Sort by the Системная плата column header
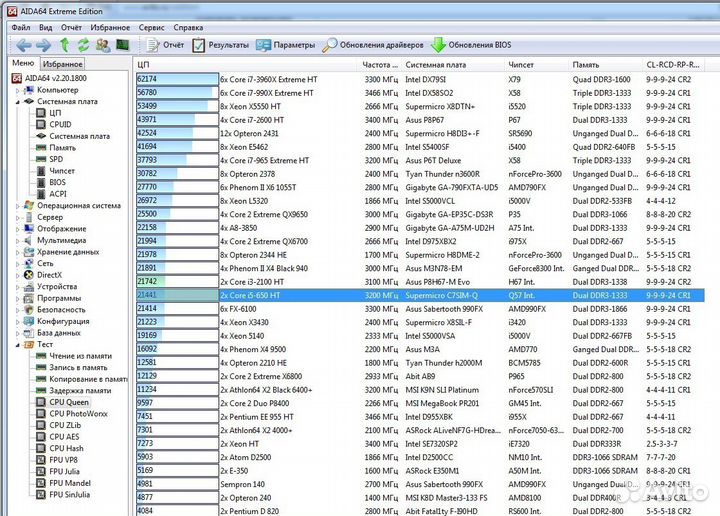The height and width of the screenshot is (516, 720). 453,65
